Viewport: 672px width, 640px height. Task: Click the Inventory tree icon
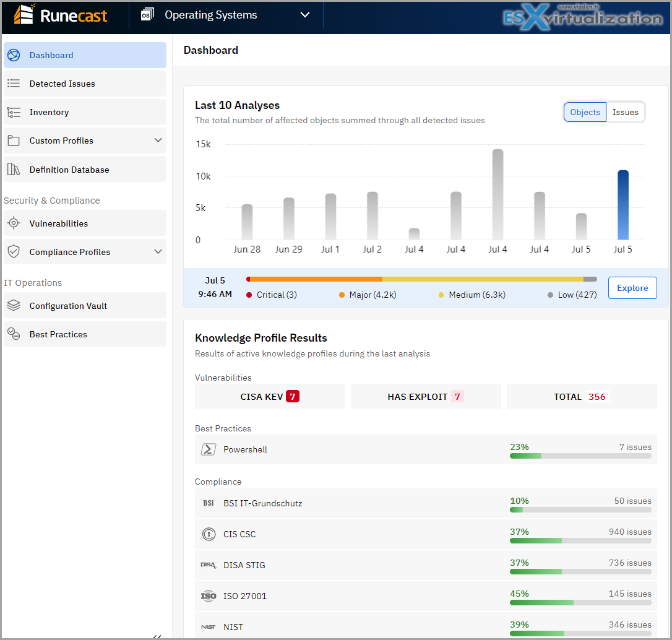point(14,112)
